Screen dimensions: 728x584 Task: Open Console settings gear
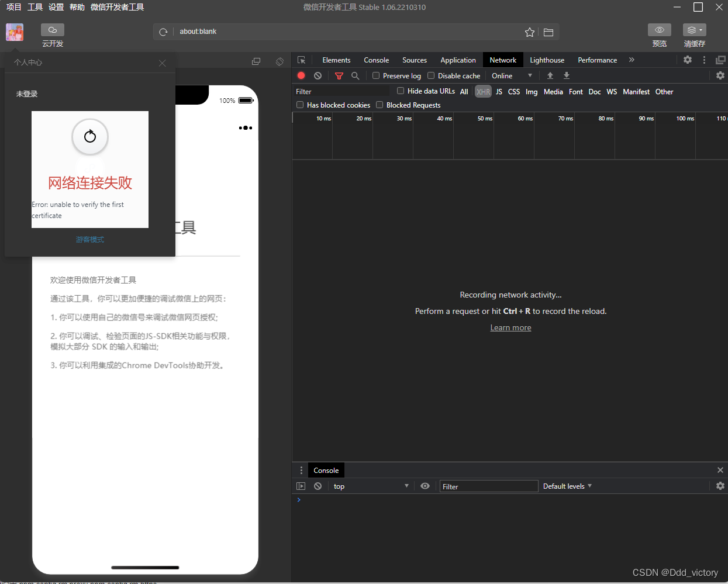pos(720,486)
